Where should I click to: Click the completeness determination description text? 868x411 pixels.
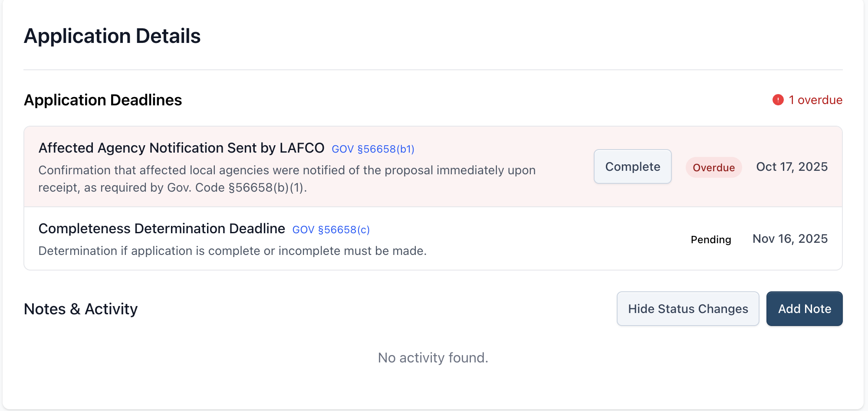pos(233,251)
